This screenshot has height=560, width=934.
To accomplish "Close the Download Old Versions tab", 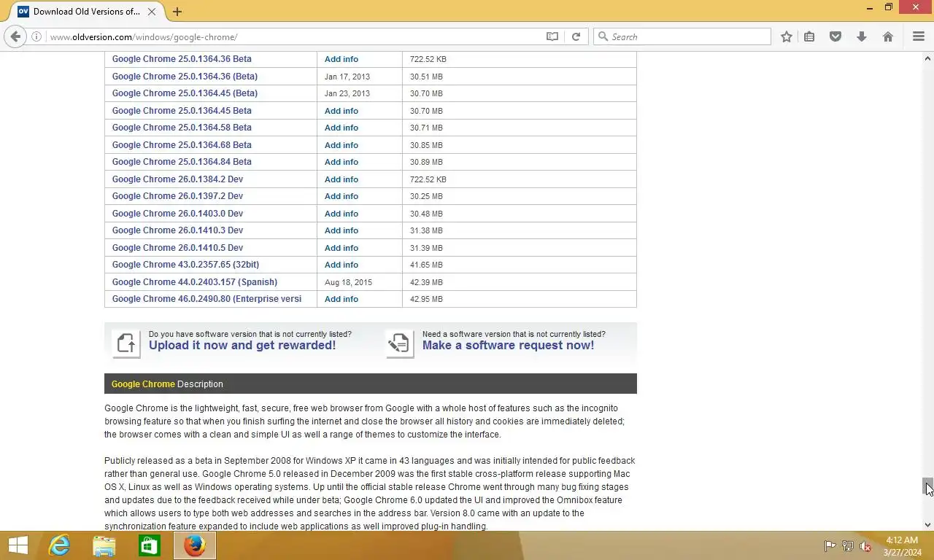I will click(x=152, y=12).
